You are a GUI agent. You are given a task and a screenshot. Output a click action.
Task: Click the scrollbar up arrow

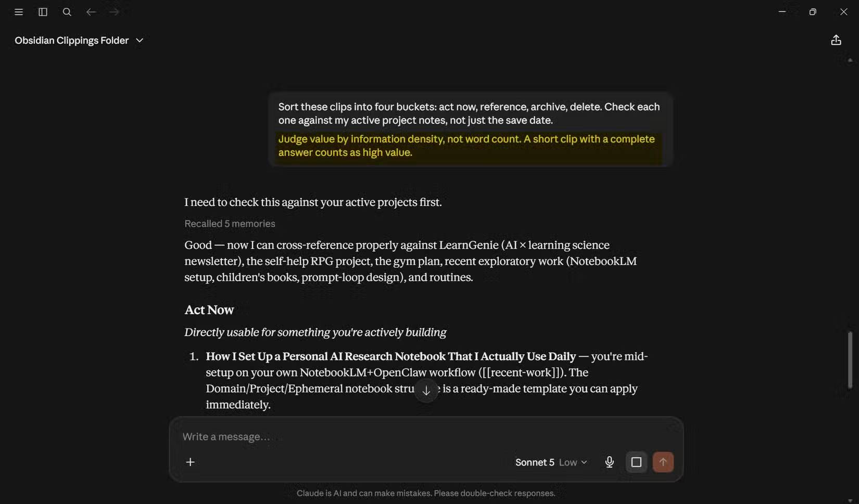(850, 60)
